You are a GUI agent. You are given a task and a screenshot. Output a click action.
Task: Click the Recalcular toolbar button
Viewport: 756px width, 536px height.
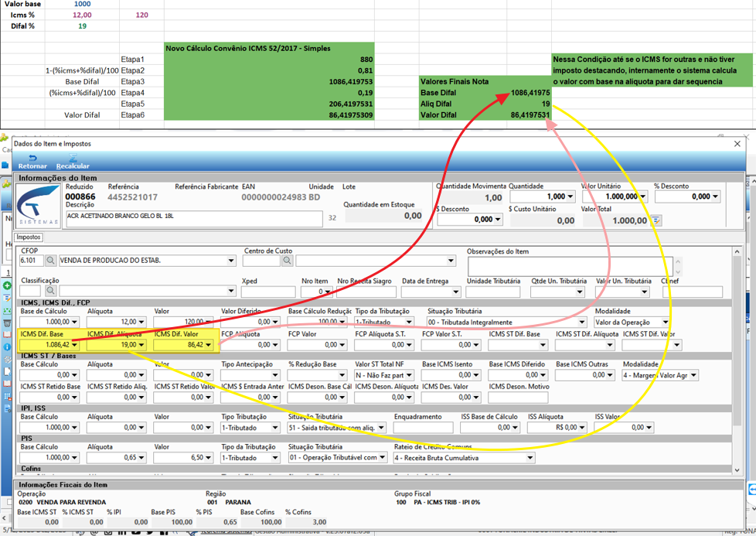click(x=73, y=162)
